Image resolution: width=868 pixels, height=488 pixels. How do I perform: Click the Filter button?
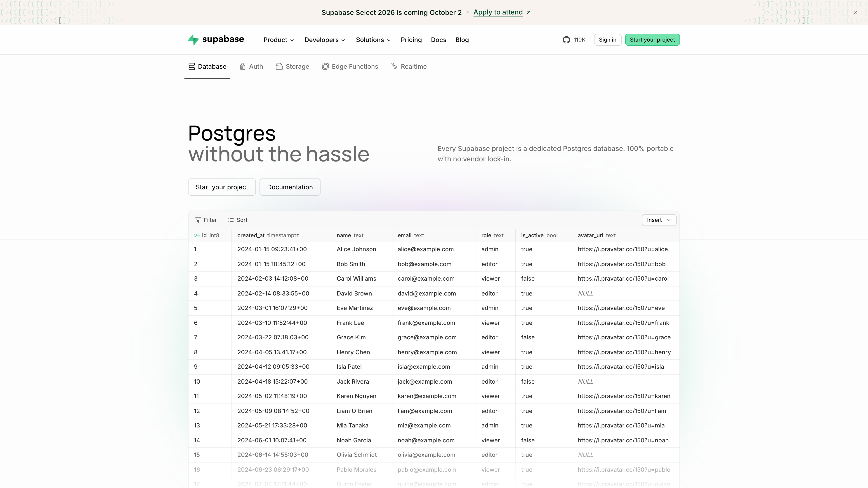click(x=206, y=220)
